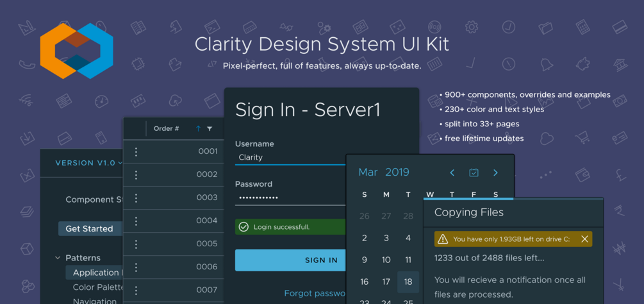Click the SIGN IN button
This screenshot has width=644, height=304.
coord(290,260)
